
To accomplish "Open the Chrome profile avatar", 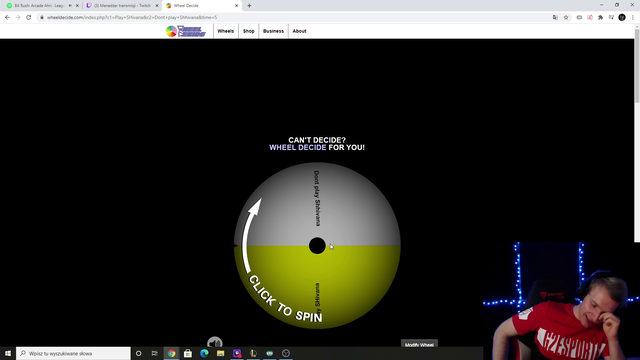I will coord(622,17).
